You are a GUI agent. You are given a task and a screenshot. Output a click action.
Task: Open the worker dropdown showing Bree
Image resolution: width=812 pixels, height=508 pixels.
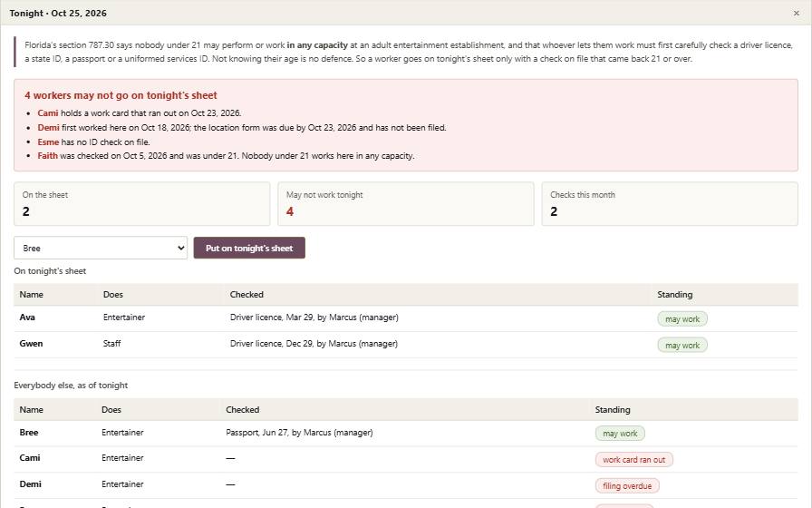pyautogui.click(x=101, y=248)
